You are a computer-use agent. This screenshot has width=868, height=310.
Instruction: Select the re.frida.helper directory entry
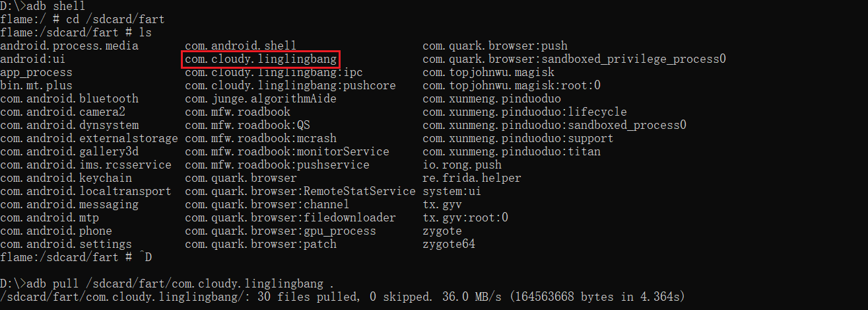pos(471,178)
